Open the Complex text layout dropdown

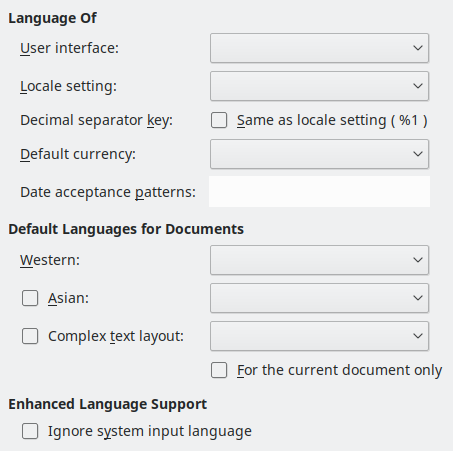(319, 336)
